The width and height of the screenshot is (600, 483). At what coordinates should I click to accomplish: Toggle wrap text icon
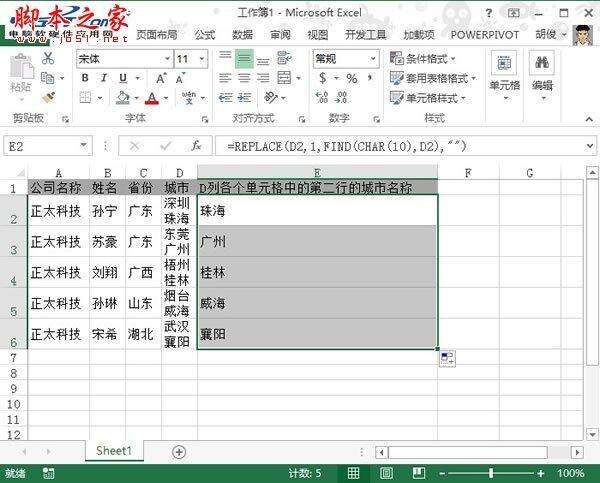click(x=284, y=58)
